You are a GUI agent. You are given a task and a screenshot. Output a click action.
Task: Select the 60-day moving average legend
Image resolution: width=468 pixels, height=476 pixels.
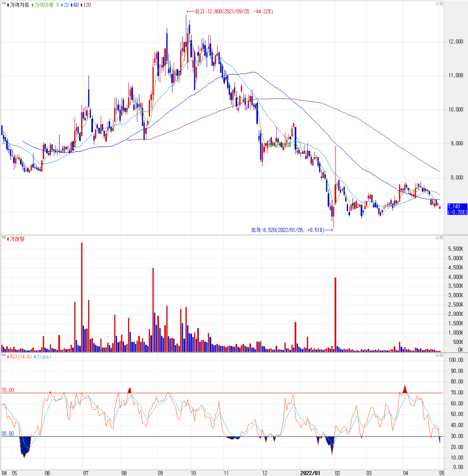pyautogui.click(x=75, y=5)
